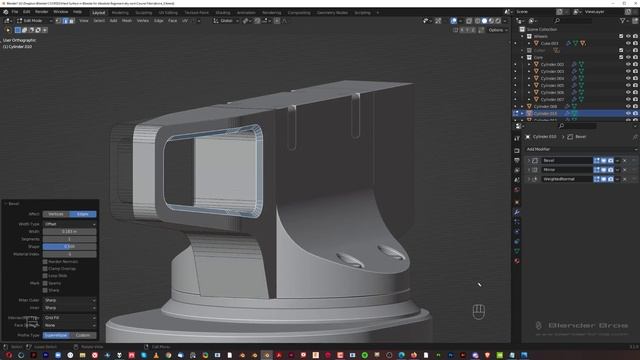Switch to wireframe viewport shading
The width and height of the screenshot is (640, 360).
pyautogui.click(x=478, y=20)
